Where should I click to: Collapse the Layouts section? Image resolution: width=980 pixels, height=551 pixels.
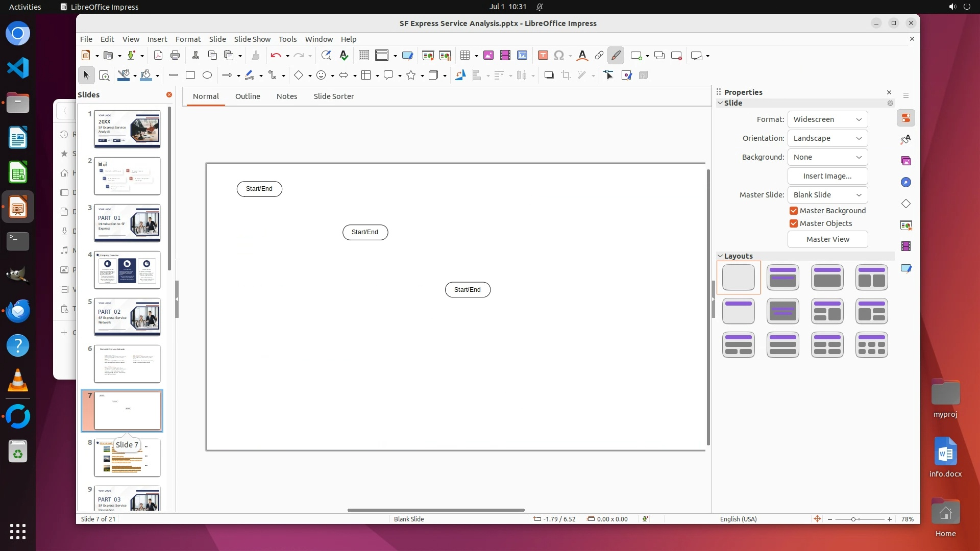coord(720,256)
